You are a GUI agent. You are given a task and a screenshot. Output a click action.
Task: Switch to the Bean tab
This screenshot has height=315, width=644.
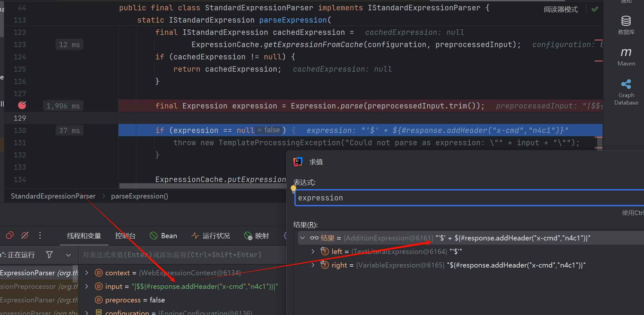tap(164, 236)
